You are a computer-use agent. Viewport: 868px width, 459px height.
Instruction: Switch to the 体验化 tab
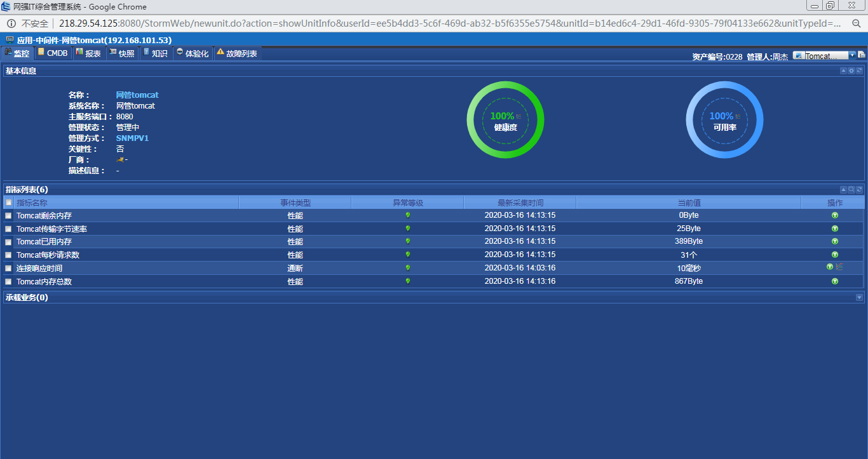[x=193, y=53]
